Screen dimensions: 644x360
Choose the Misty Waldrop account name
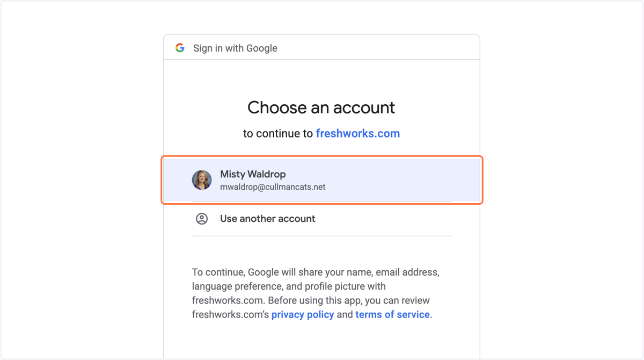[x=253, y=174]
